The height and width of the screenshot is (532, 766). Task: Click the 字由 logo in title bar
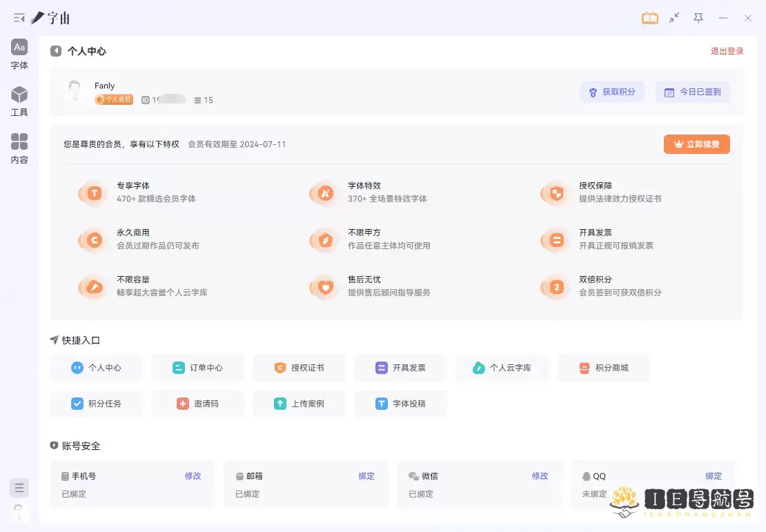tap(50, 18)
